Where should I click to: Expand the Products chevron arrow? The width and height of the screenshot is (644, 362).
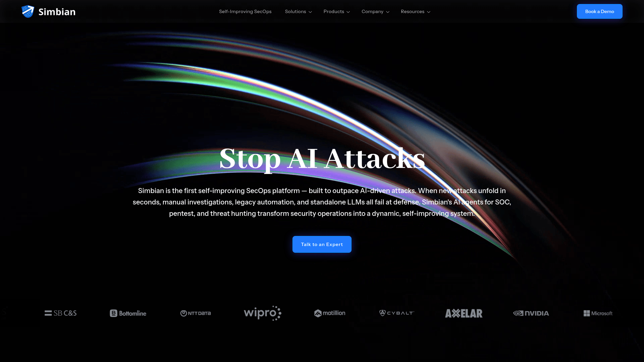pyautogui.click(x=348, y=12)
